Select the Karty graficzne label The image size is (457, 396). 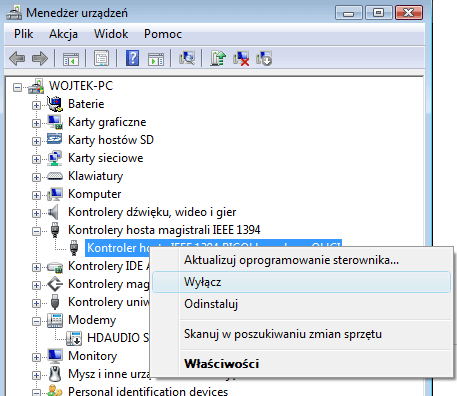click(x=107, y=122)
